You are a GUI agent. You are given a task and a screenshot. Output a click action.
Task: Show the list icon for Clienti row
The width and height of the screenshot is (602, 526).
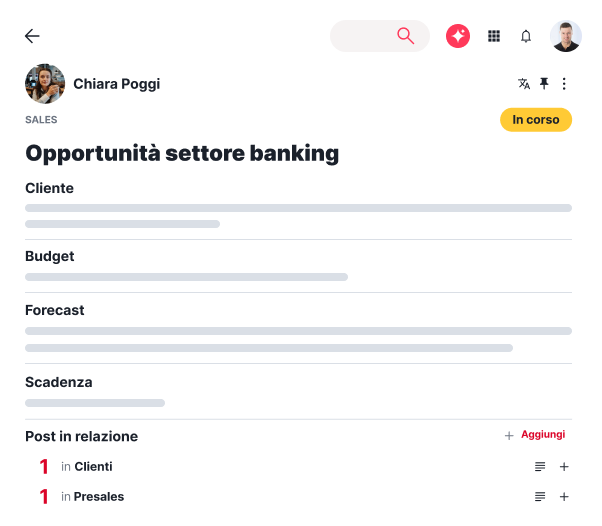pos(540,467)
